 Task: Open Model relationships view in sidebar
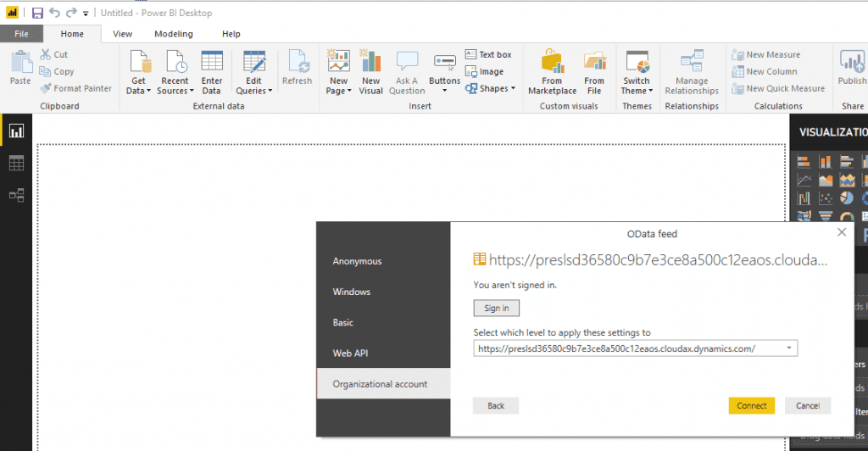coord(16,195)
